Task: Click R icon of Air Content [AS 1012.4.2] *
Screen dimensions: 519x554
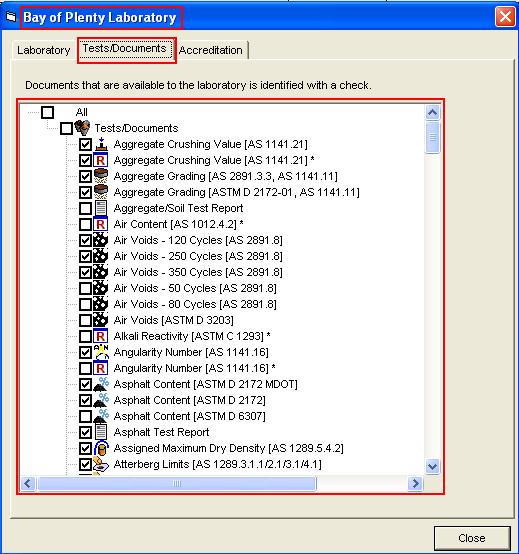Action: (101, 224)
